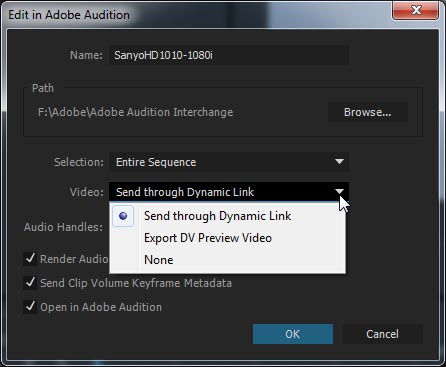The image size is (446, 367).
Task: Uncheck Send Clip Volume Keyframe Metadata
Action: point(30,283)
